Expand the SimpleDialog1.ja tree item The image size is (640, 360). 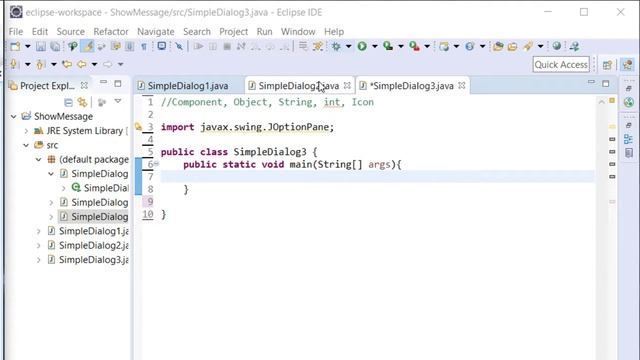pyautogui.click(x=38, y=231)
